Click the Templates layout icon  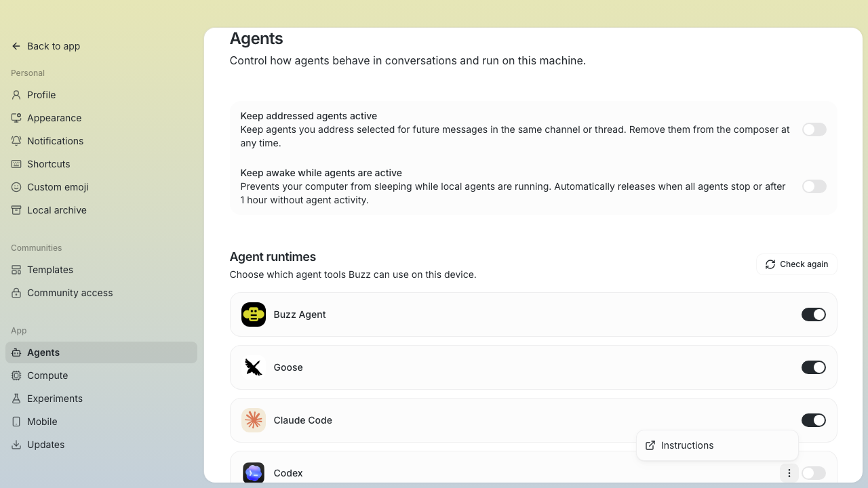coord(16,270)
